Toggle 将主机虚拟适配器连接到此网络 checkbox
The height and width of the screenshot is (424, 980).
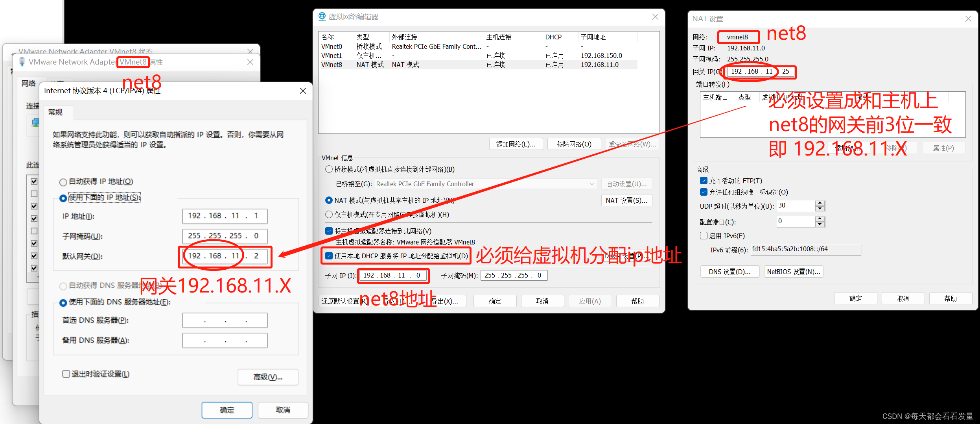pos(329,231)
